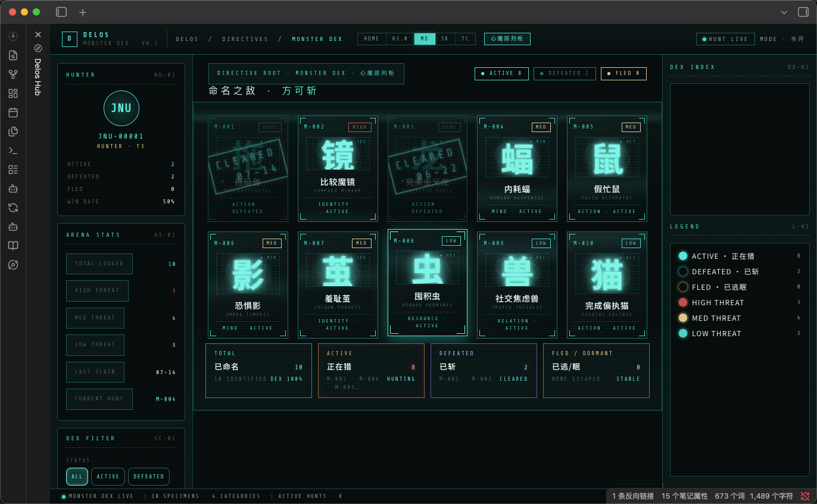The height and width of the screenshot is (504, 817).
Task: Toggle the HUNT LIVE indicator
Action: (x=725, y=39)
